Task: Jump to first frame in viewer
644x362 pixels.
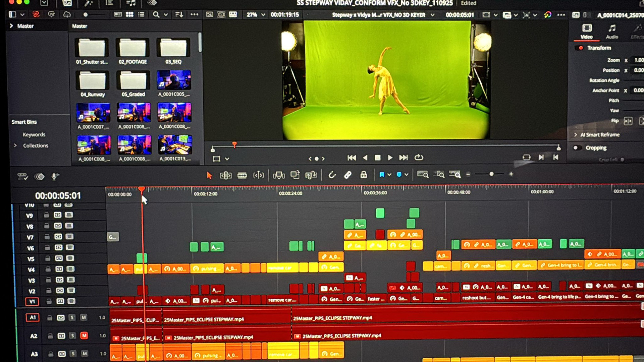Action: [x=352, y=158]
